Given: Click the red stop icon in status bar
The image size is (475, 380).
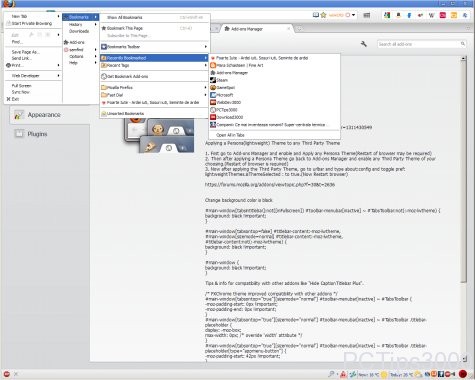Looking at the screenshot, I should 7,374.
